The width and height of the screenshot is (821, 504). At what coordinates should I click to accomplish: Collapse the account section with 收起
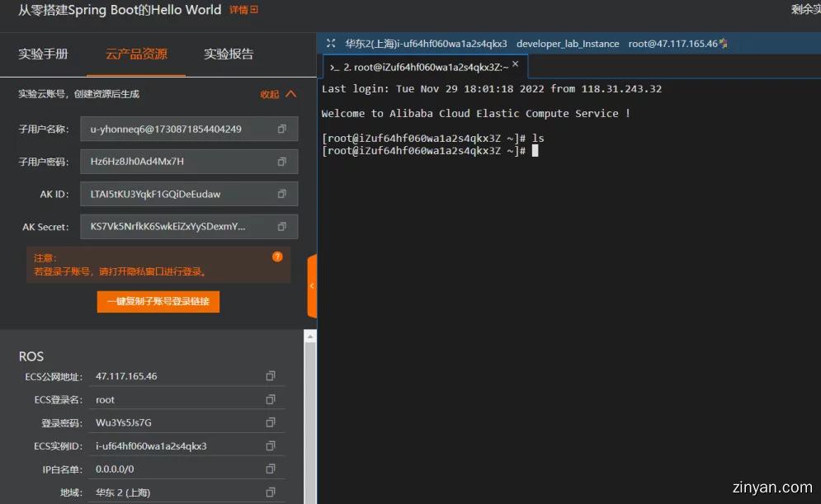pyautogui.click(x=278, y=94)
